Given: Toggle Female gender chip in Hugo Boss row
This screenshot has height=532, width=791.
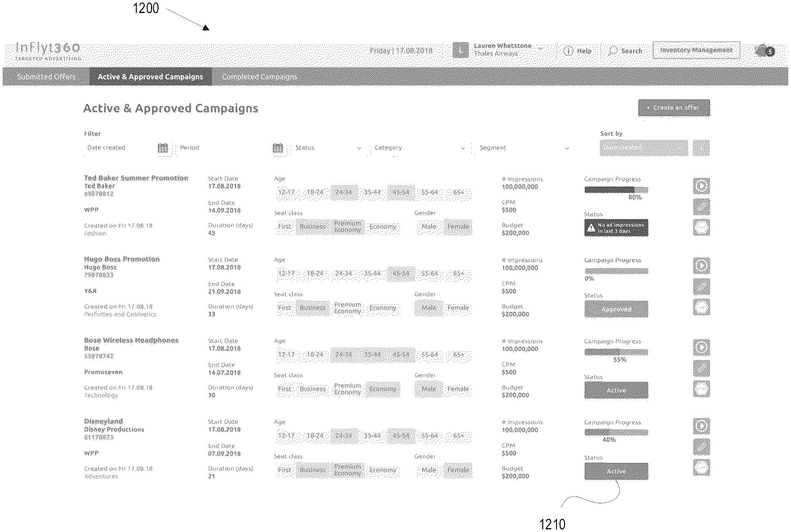Looking at the screenshot, I should click(458, 308).
